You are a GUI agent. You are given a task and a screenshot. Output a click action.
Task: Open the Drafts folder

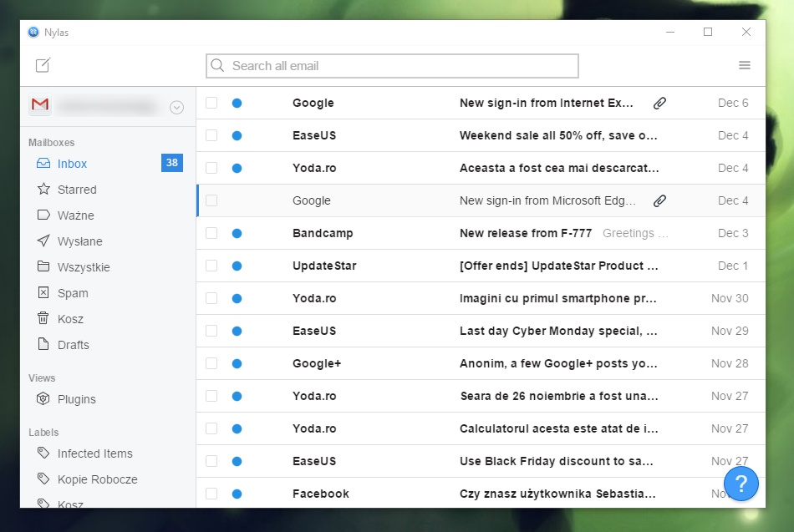(73, 345)
